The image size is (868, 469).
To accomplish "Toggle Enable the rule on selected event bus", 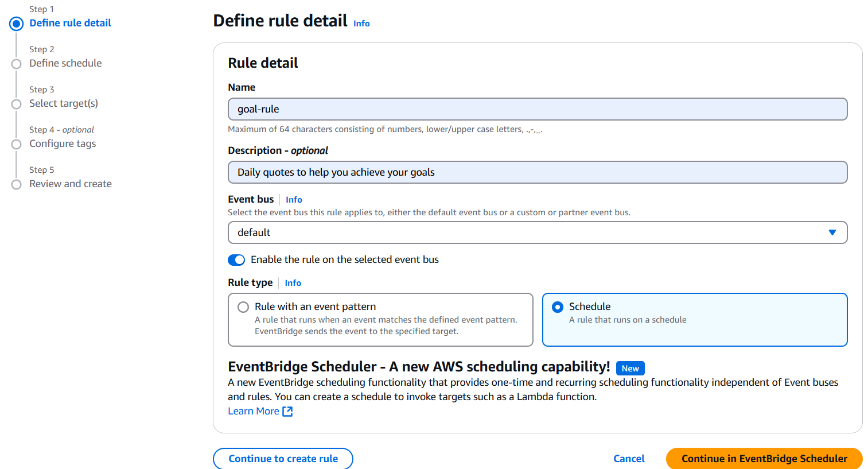I will click(x=236, y=260).
